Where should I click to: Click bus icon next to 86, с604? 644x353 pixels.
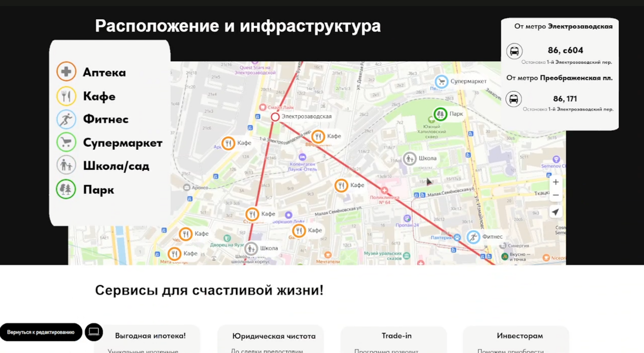tap(514, 51)
